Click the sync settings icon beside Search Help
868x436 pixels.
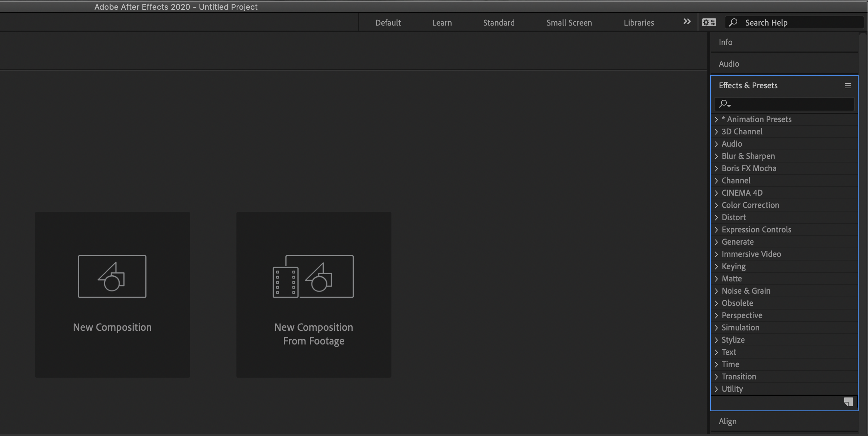click(709, 22)
